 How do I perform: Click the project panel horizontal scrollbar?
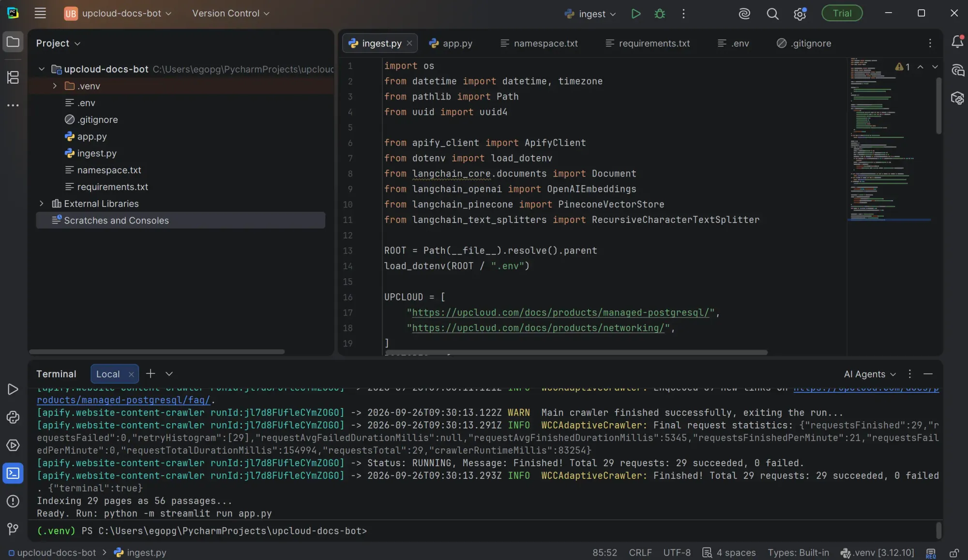(x=157, y=352)
